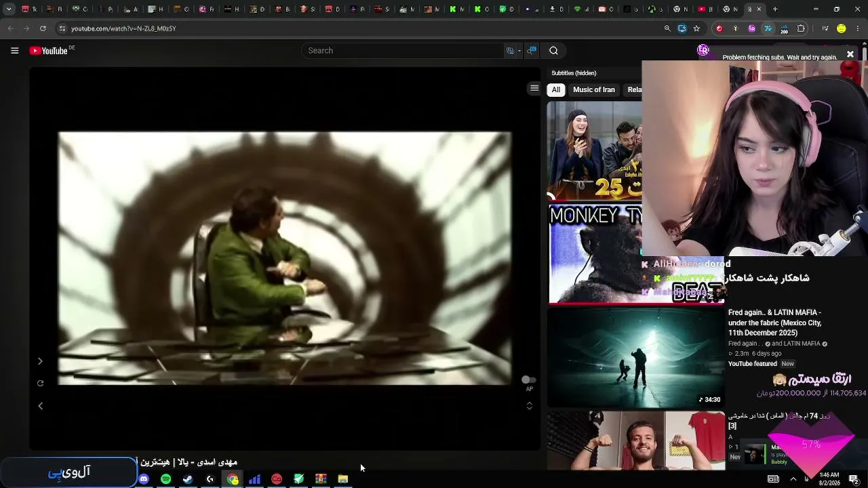Reload the page with the browser refresh button
868x488 pixels.
43,28
